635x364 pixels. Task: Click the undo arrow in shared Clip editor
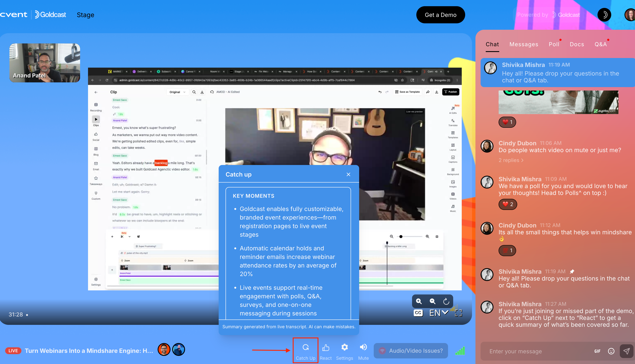pyautogui.click(x=380, y=92)
